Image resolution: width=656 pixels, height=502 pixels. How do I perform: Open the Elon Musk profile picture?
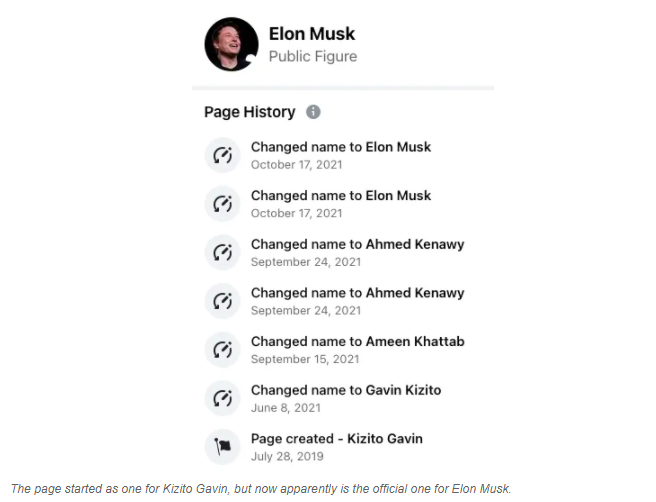click(232, 44)
